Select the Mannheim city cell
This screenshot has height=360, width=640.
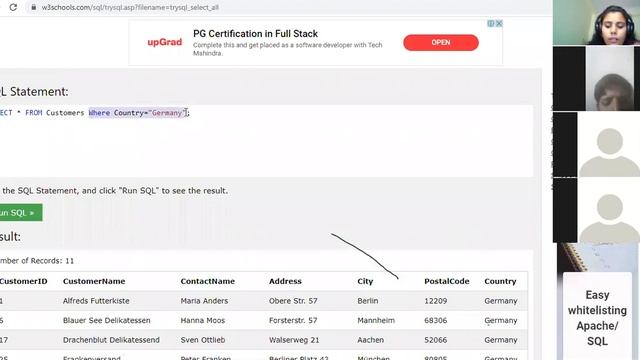(376, 320)
